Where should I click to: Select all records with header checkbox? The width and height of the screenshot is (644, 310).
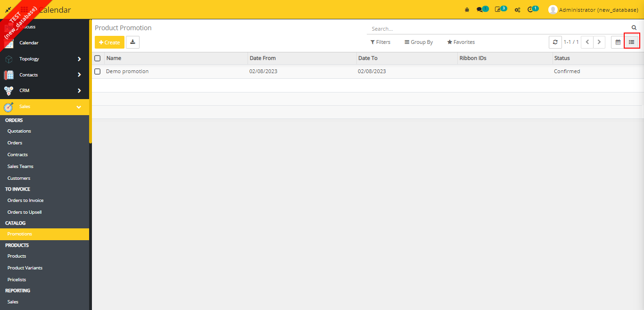[98, 59]
